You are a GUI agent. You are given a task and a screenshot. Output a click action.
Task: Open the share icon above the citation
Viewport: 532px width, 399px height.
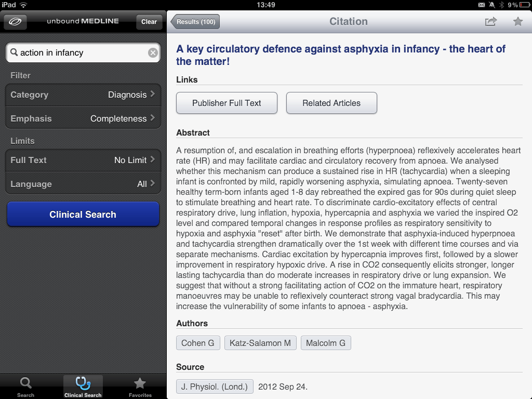coord(490,22)
